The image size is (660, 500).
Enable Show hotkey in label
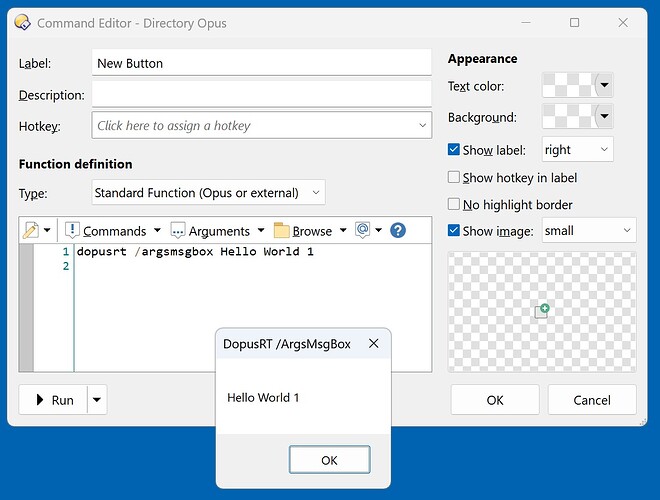[453, 177]
